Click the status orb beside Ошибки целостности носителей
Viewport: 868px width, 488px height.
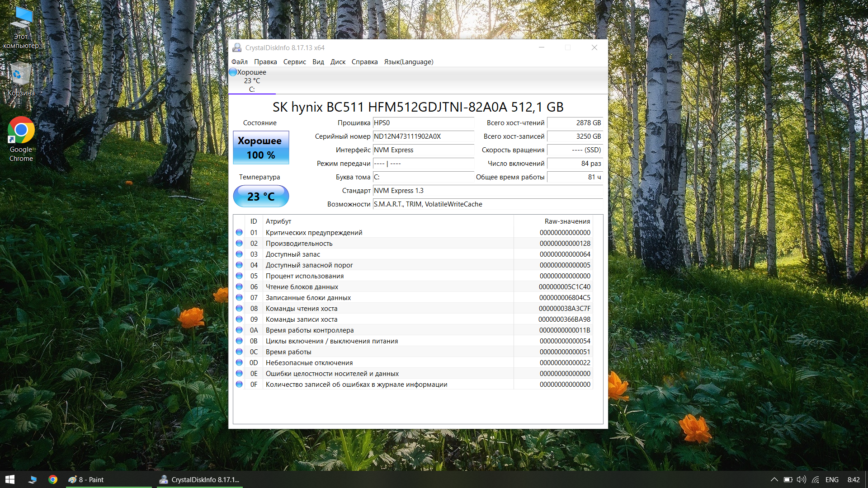(239, 373)
